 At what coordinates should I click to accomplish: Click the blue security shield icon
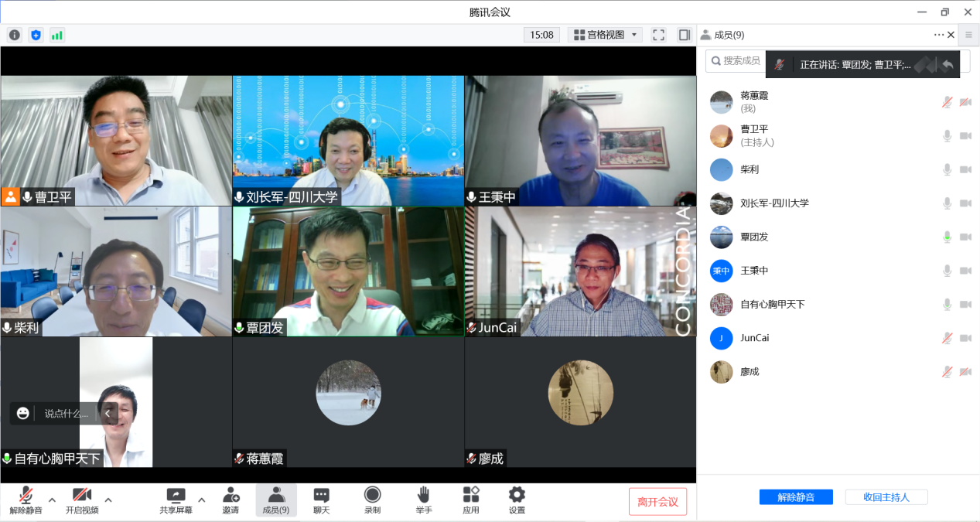coord(36,35)
